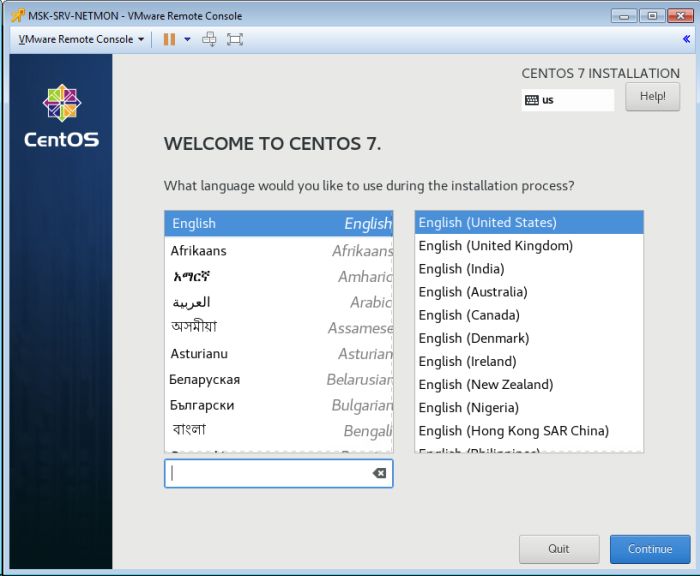Choose English (Canada) locale
The image size is (700, 576).
point(529,315)
